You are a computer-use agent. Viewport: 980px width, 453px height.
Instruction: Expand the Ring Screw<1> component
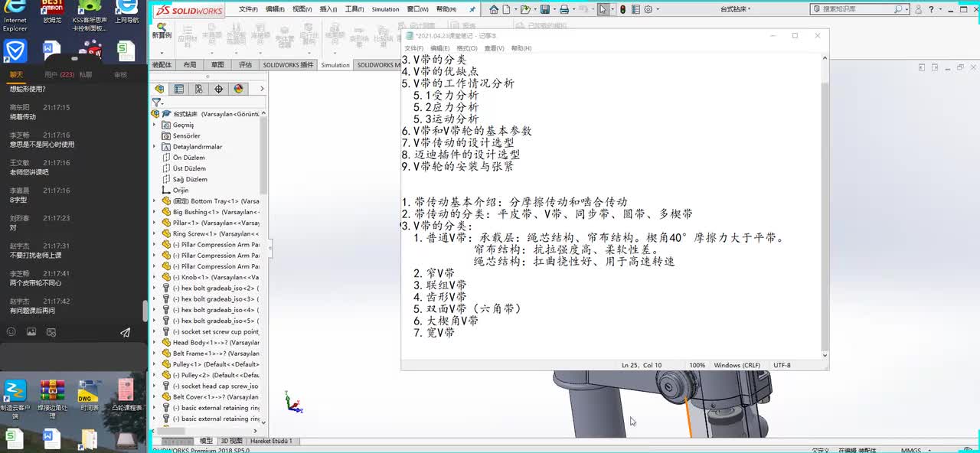(x=155, y=233)
